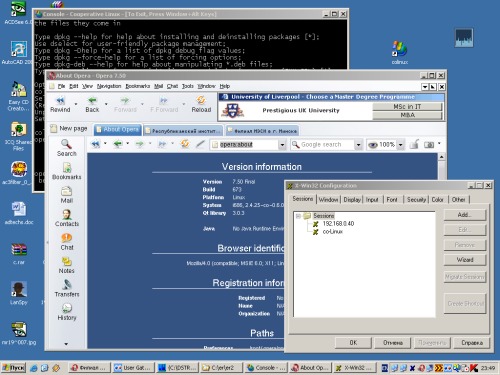Open the Help menu in Opera

click(x=225, y=86)
